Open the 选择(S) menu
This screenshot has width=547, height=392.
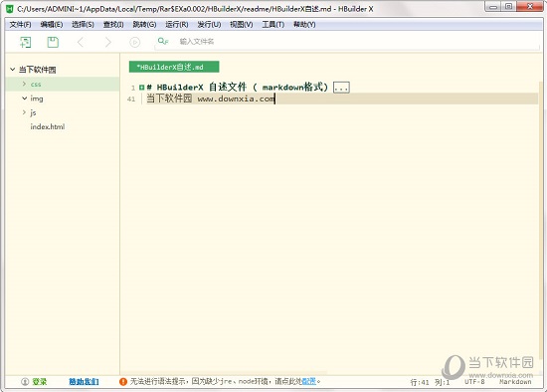(x=83, y=25)
